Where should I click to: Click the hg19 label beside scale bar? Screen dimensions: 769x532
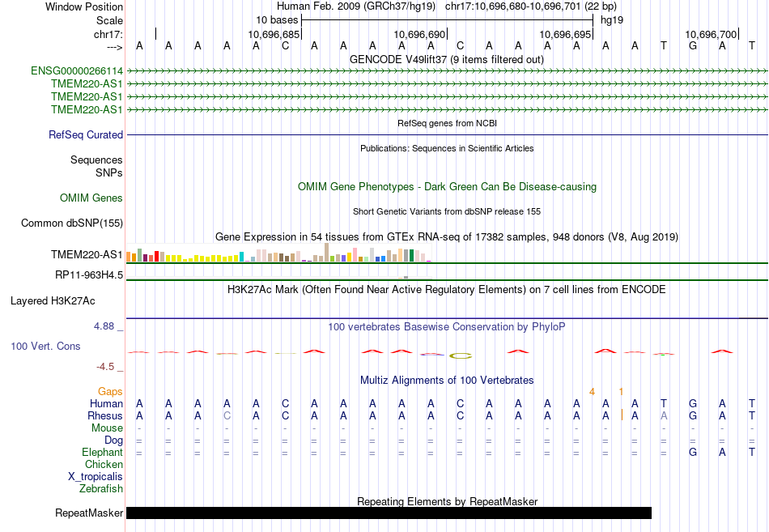click(x=612, y=20)
